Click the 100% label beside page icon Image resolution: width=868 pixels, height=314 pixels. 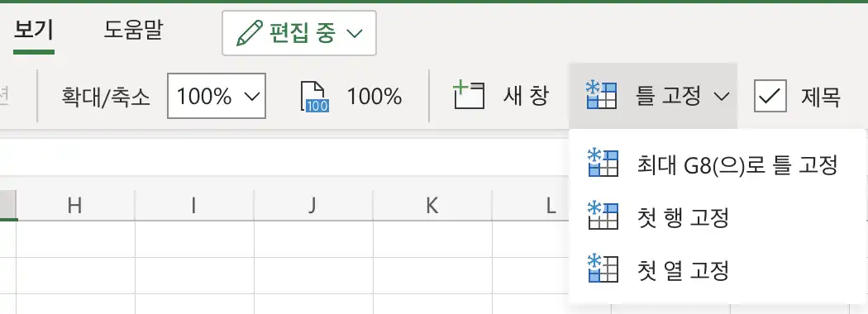pyautogui.click(x=374, y=97)
